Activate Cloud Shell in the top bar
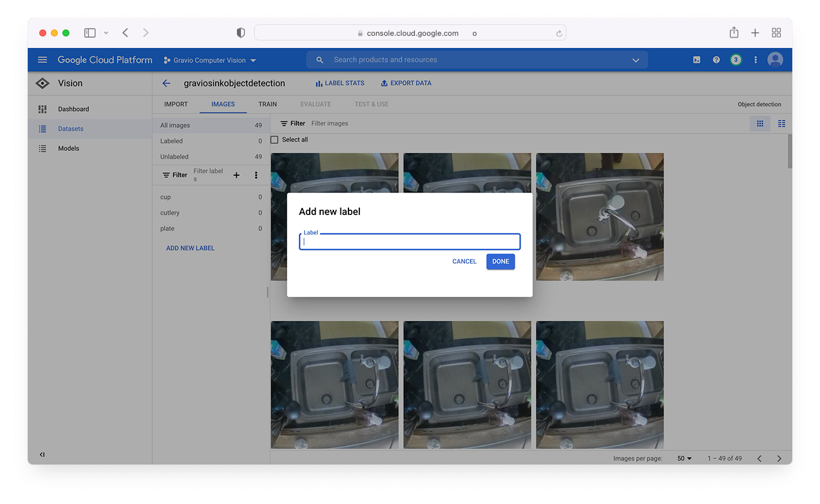Viewport: 820px width, 504px height. tap(696, 60)
